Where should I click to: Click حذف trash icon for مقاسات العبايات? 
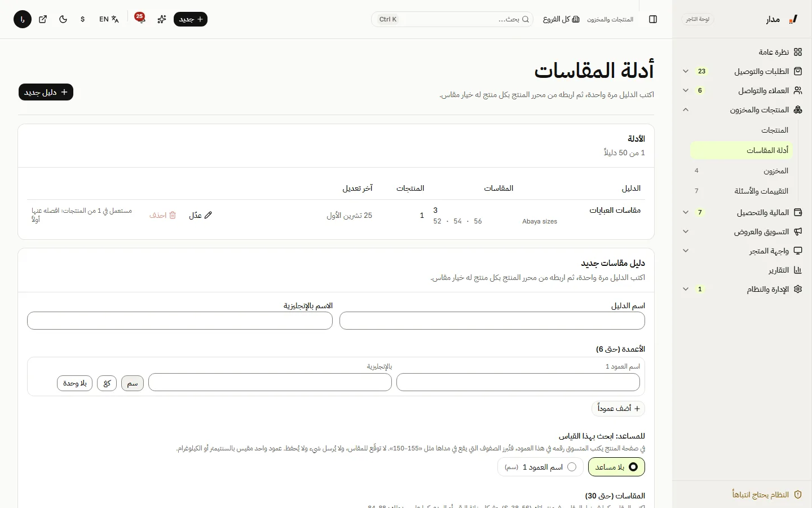(x=163, y=215)
